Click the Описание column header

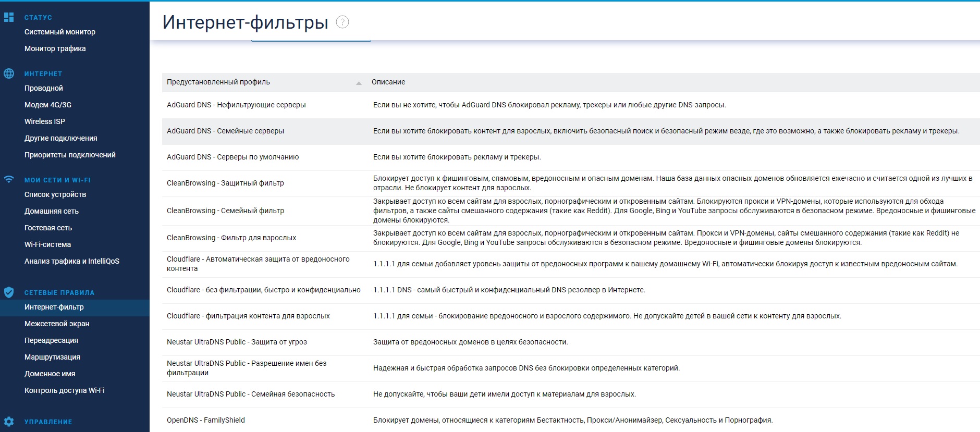point(388,82)
